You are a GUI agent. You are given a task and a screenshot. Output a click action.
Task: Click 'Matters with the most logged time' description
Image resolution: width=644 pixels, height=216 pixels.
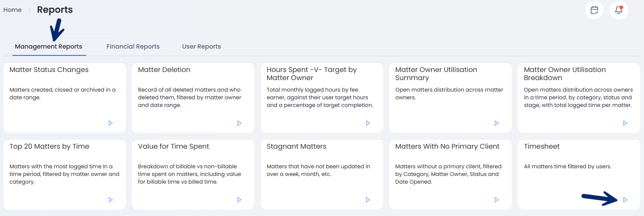click(65, 174)
